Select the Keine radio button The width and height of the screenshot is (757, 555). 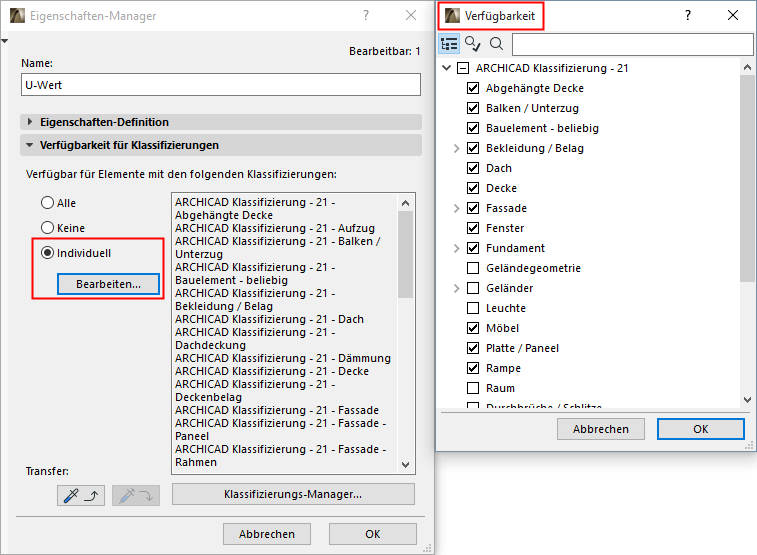click(46, 227)
